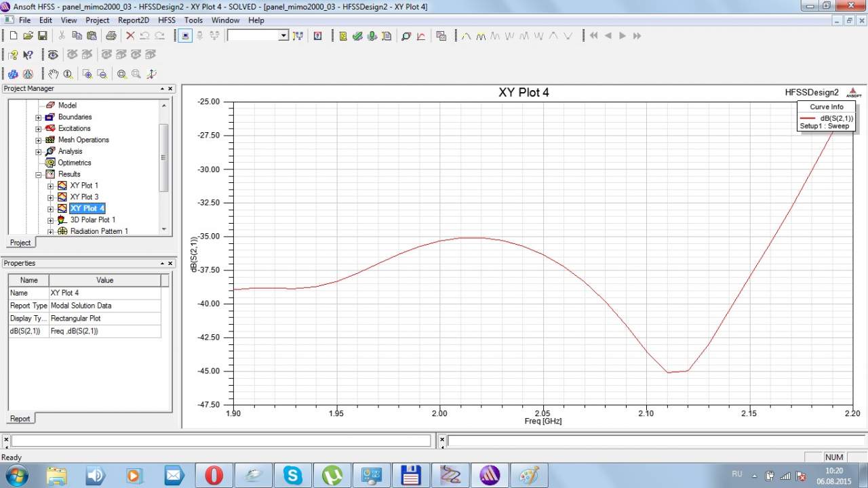
Task: Open the toolbar combo box dropdown
Action: pos(283,36)
